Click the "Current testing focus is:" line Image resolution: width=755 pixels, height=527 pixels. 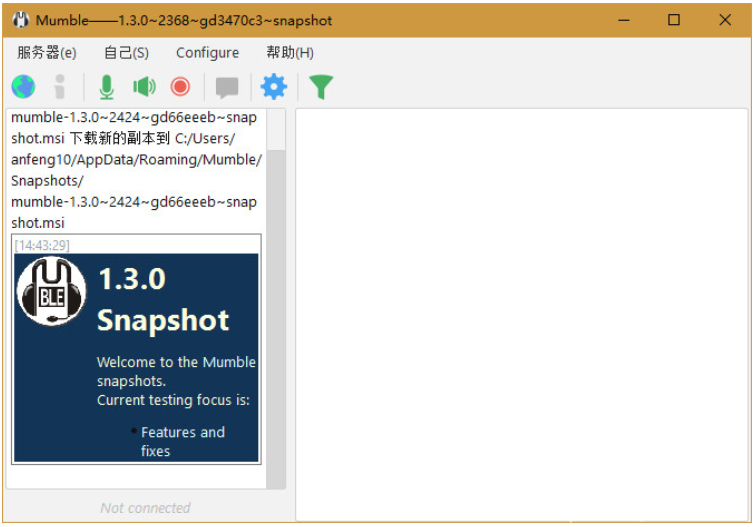click(x=173, y=400)
